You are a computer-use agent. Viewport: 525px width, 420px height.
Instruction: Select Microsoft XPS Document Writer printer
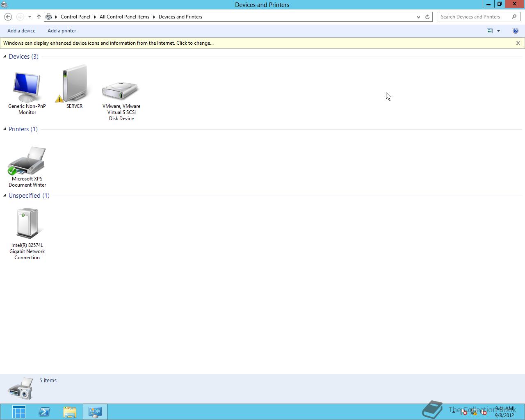coord(27,167)
